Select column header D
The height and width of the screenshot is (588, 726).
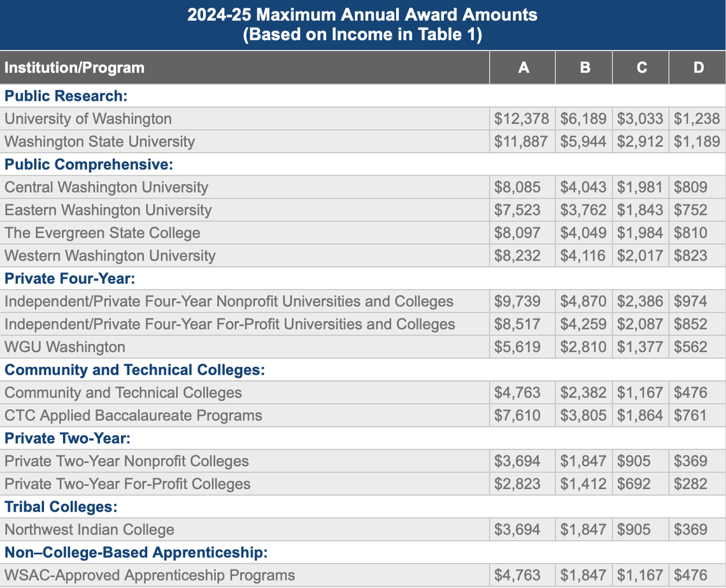click(697, 67)
